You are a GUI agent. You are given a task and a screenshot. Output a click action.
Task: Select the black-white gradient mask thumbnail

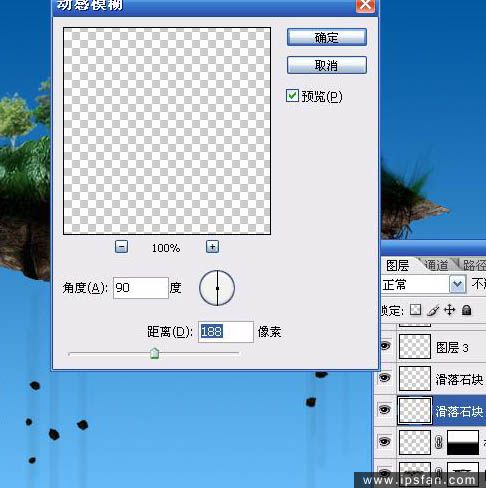463,442
